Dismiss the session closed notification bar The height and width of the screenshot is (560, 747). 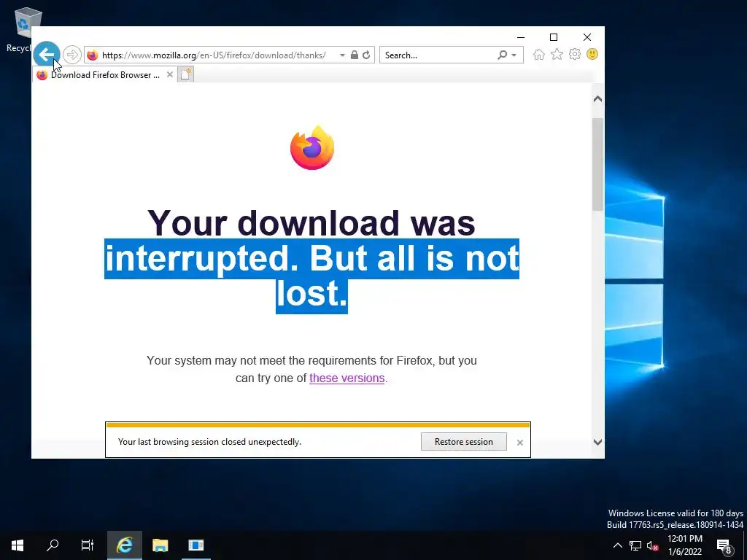tap(519, 443)
